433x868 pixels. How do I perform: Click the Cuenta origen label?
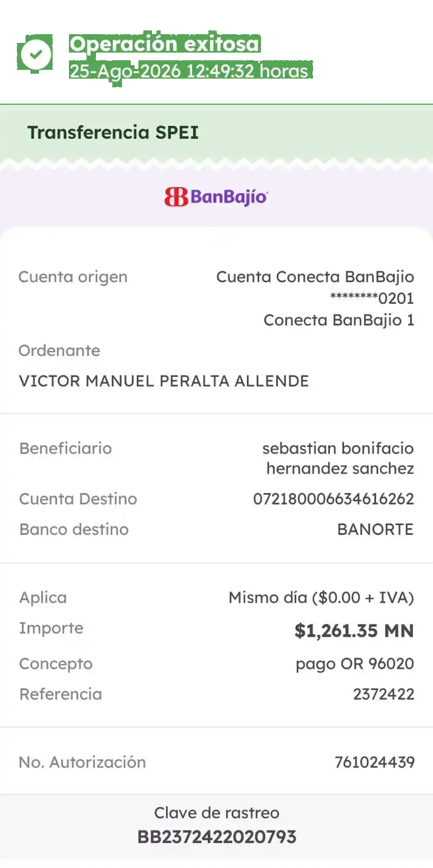(x=73, y=277)
